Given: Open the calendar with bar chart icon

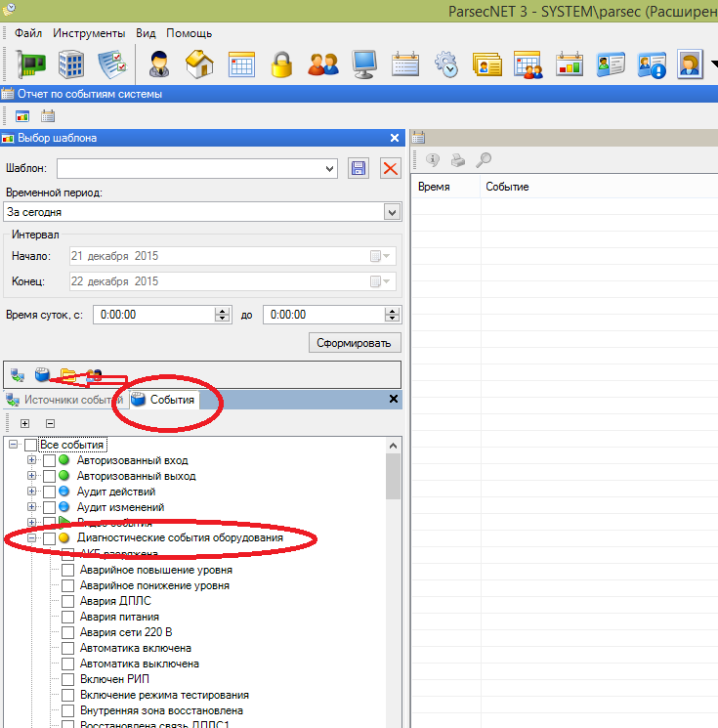Looking at the screenshot, I should tap(570, 64).
